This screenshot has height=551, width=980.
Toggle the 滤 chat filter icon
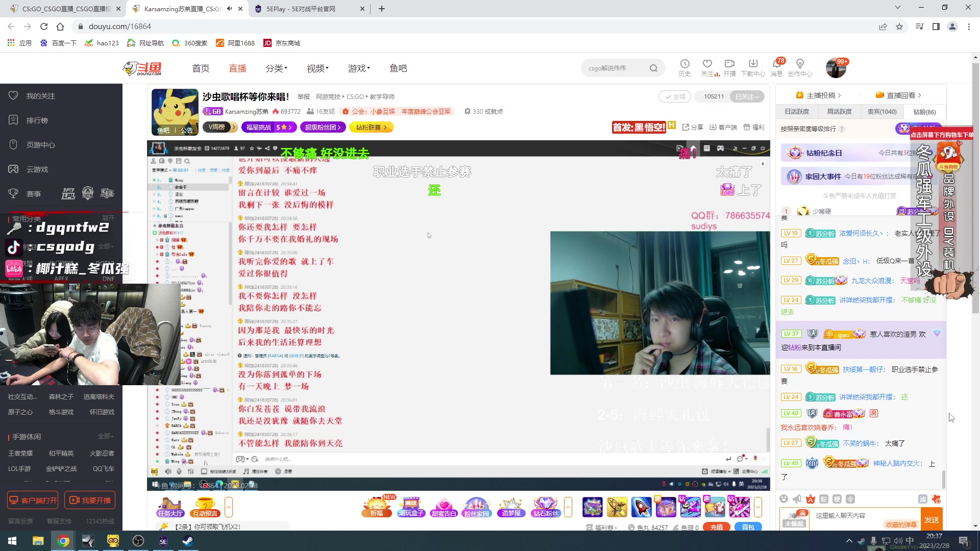[922, 499]
